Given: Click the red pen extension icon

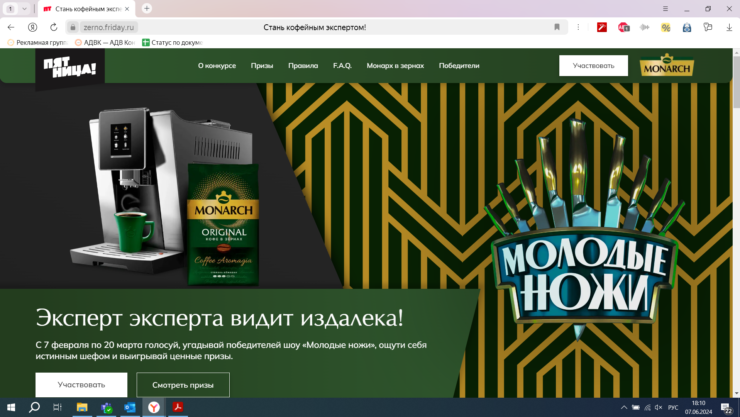Looking at the screenshot, I should [602, 27].
